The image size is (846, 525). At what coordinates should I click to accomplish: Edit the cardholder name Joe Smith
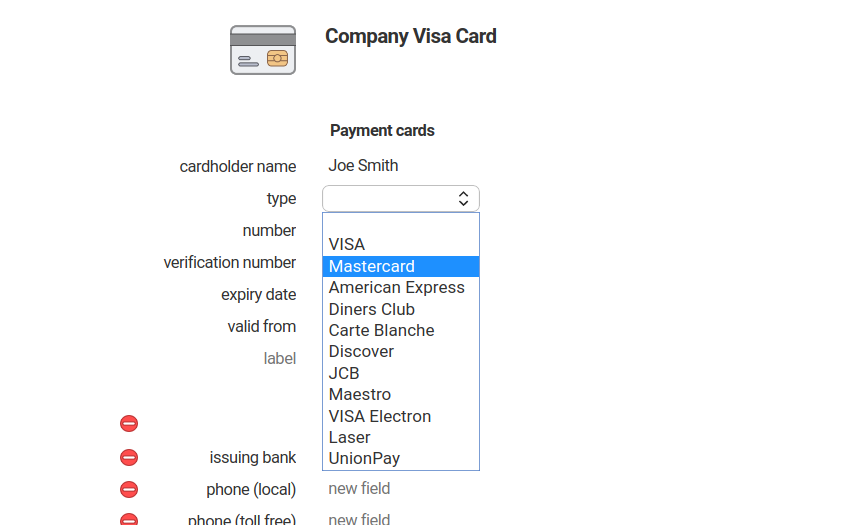point(363,166)
